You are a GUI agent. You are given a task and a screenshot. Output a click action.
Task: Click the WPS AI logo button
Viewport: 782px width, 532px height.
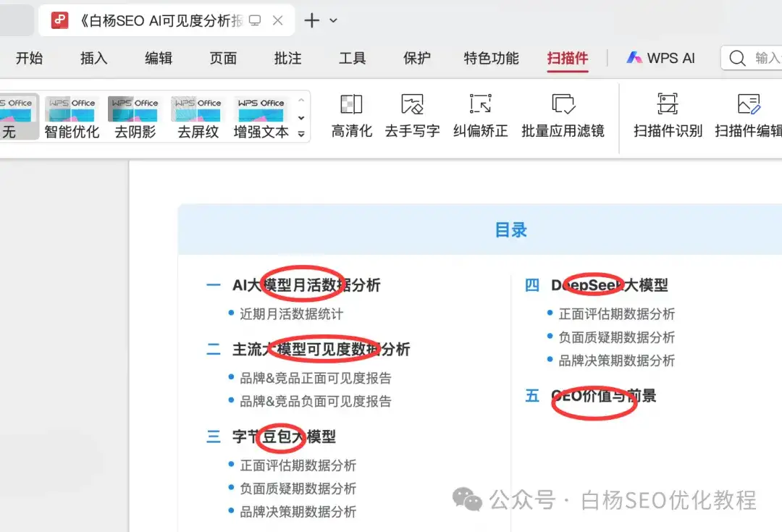click(660, 59)
